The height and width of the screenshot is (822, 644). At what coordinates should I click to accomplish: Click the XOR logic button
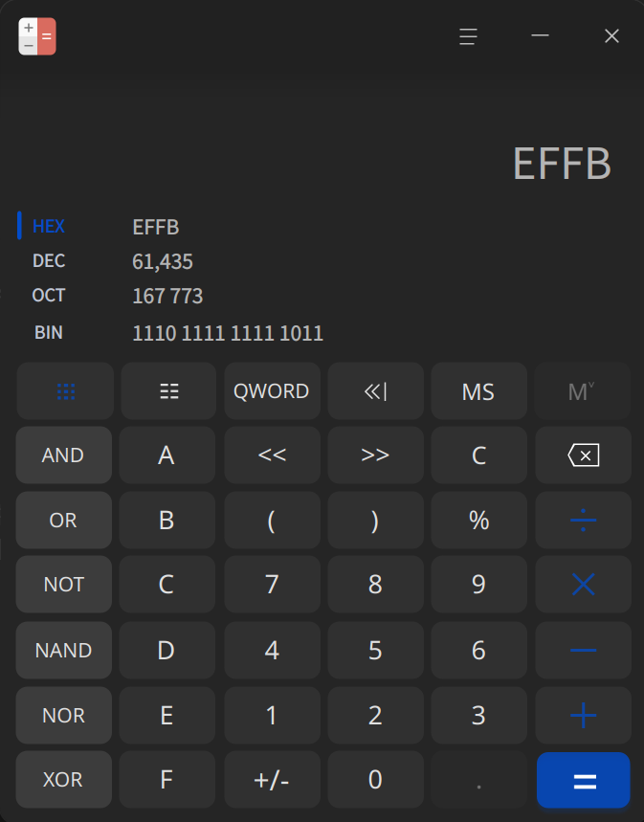tap(63, 780)
